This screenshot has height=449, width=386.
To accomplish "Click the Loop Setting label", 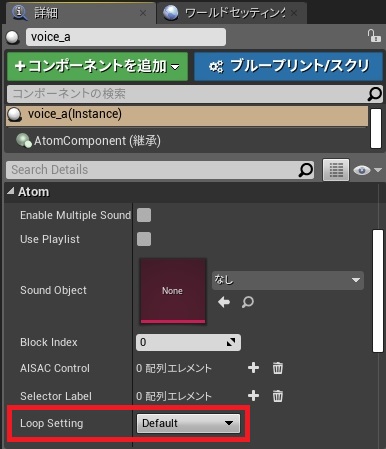I will 52,423.
